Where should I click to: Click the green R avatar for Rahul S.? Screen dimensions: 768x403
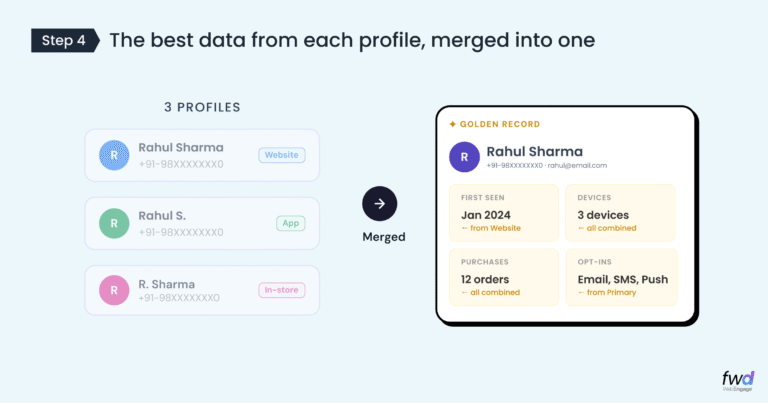pos(114,223)
